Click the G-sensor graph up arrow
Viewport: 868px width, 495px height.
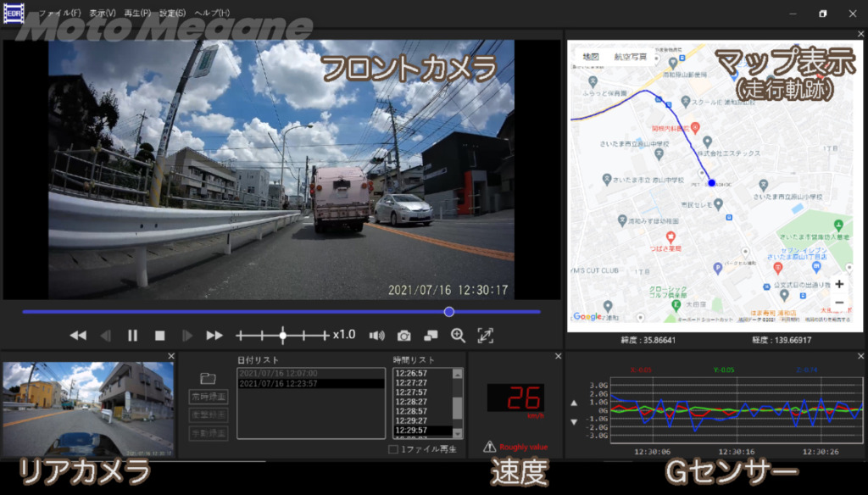pos(574,403)
